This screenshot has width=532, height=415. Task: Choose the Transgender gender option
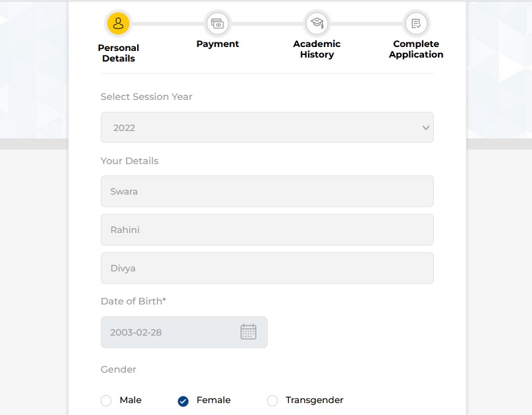coord(272,400)
